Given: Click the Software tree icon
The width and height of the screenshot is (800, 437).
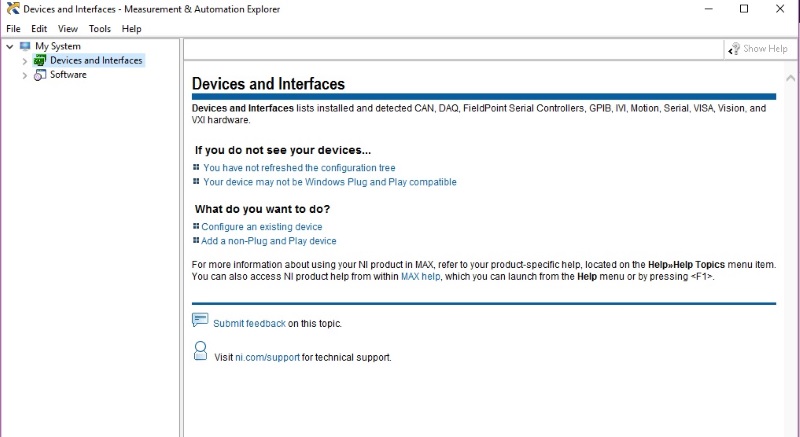Looking at the screenshot, I should coord(40,75).
